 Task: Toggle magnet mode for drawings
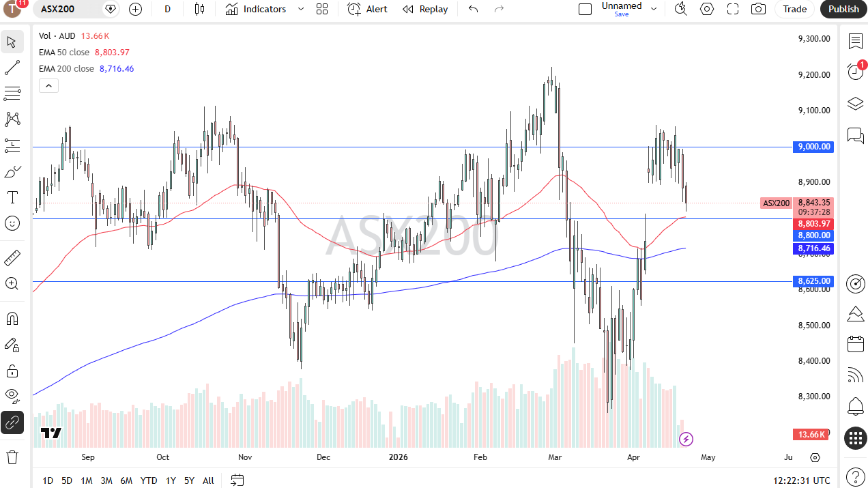pyautogui.click(x=12, y=319)
